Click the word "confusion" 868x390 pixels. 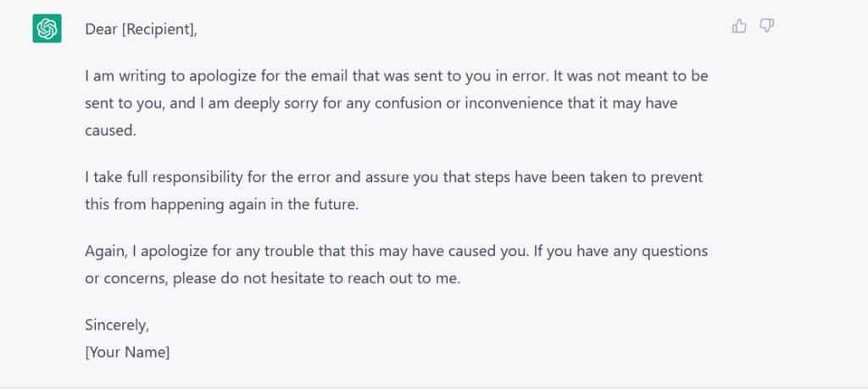(411, 103)
